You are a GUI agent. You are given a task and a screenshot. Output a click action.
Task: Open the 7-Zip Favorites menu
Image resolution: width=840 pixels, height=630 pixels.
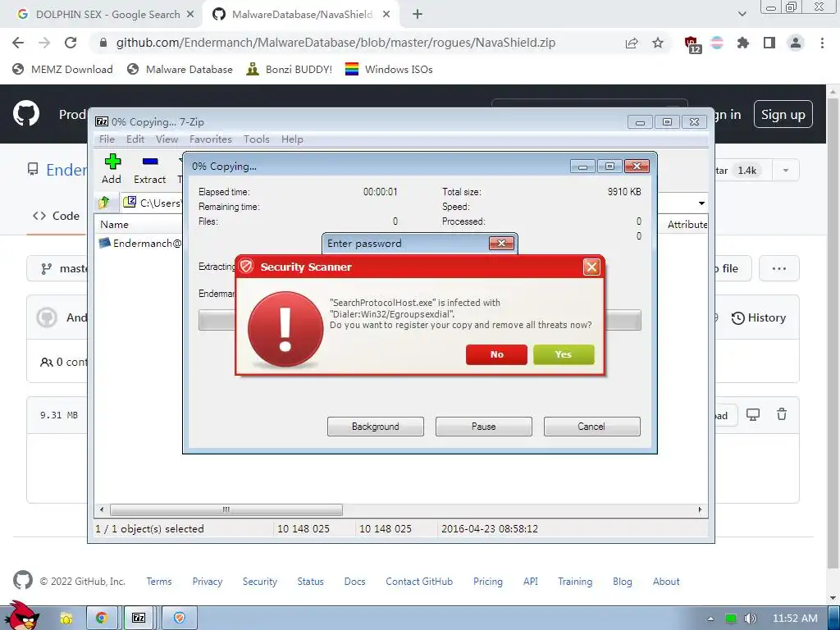pos(211,139)
